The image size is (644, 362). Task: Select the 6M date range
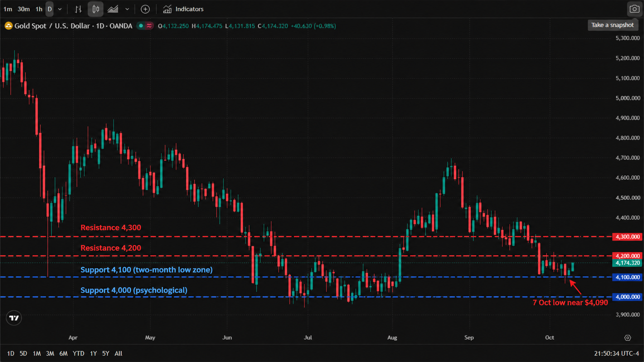click(x=64, y=354)
